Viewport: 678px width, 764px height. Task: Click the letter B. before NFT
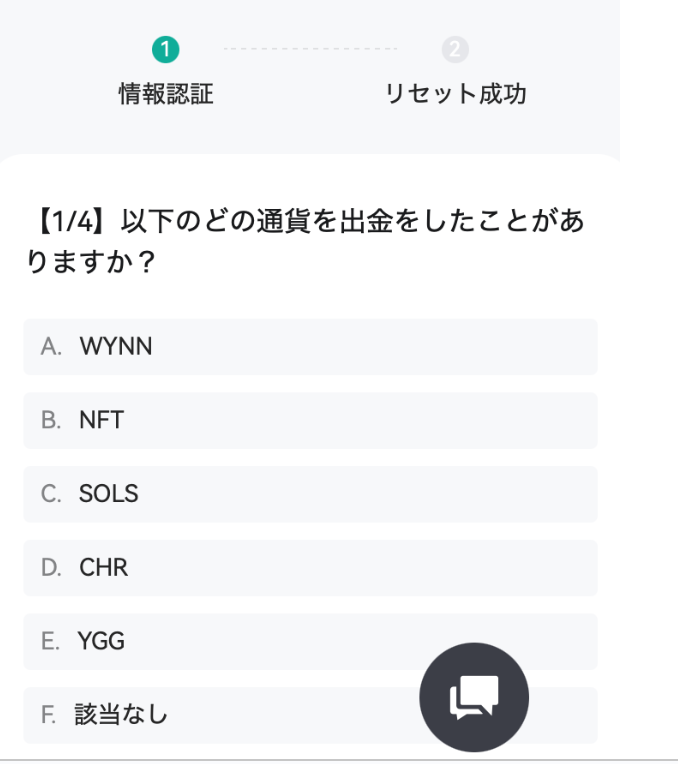click(x=51, y=420)
